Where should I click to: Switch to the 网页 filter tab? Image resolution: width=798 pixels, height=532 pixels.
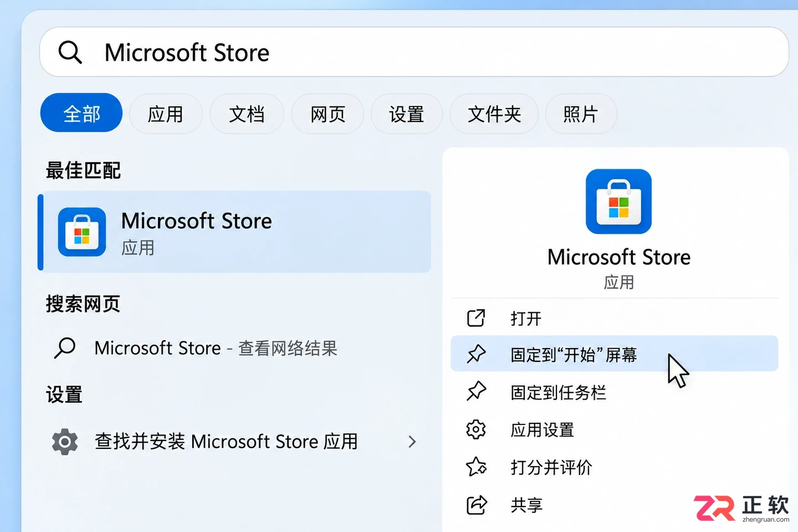click(x=328, y=114)
